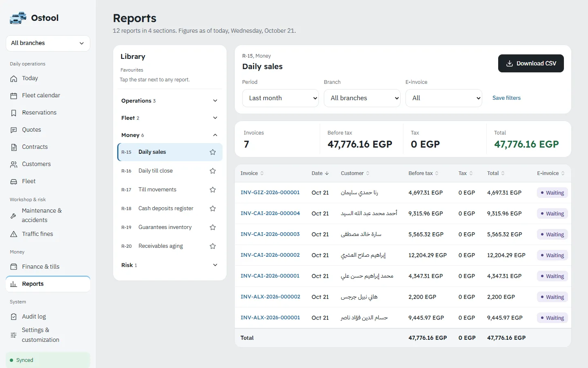
Task: Open the All branches sidebar selector
Action: point(48,43)
